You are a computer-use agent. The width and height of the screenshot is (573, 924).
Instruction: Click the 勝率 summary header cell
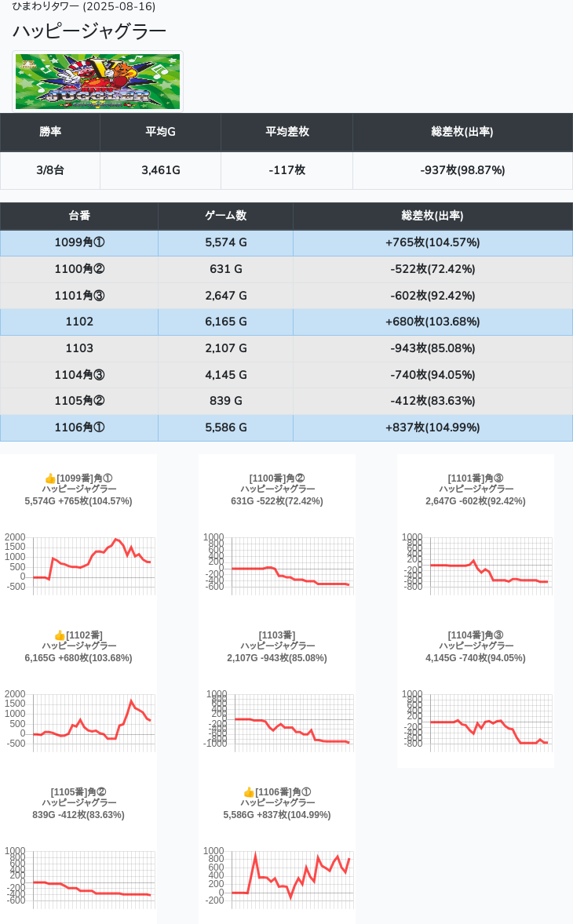pyautogui.click(x=50, y=132)
